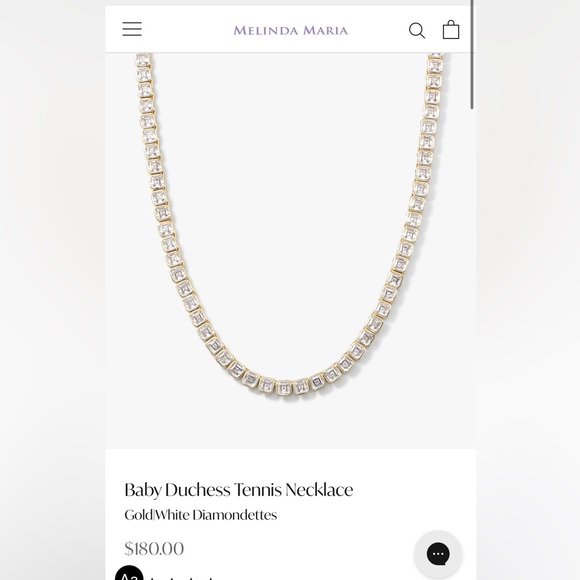580x580 pixels.
Task: Select the Gold|White Diamondettes variant text
Action: (200, 515)
